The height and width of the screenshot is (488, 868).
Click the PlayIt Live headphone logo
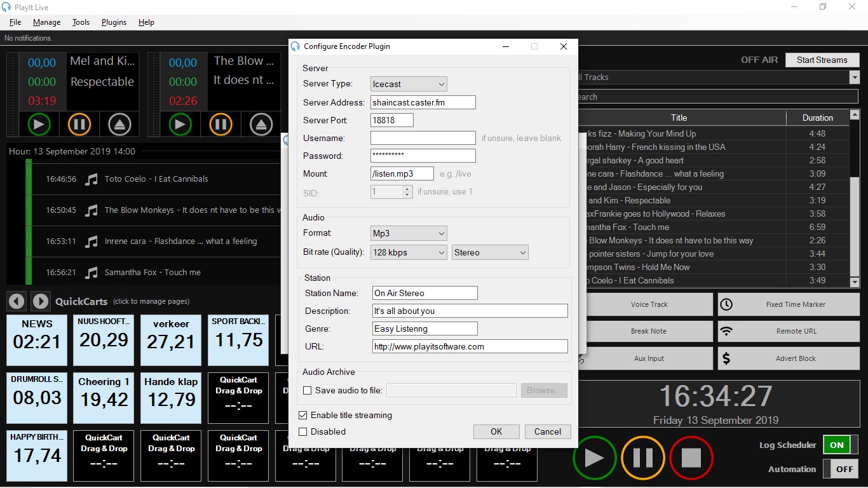[6, 8]
